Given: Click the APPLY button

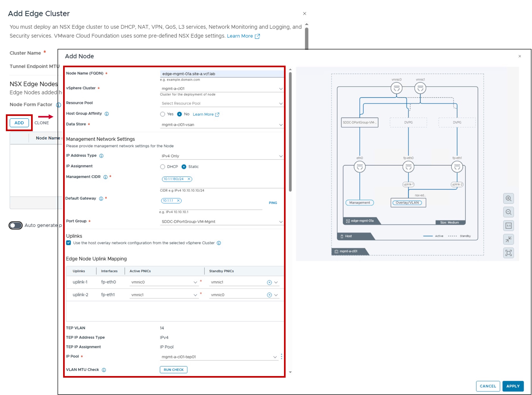Looking at the screenshot, I should pyautogui.click(x=513, y=386).
